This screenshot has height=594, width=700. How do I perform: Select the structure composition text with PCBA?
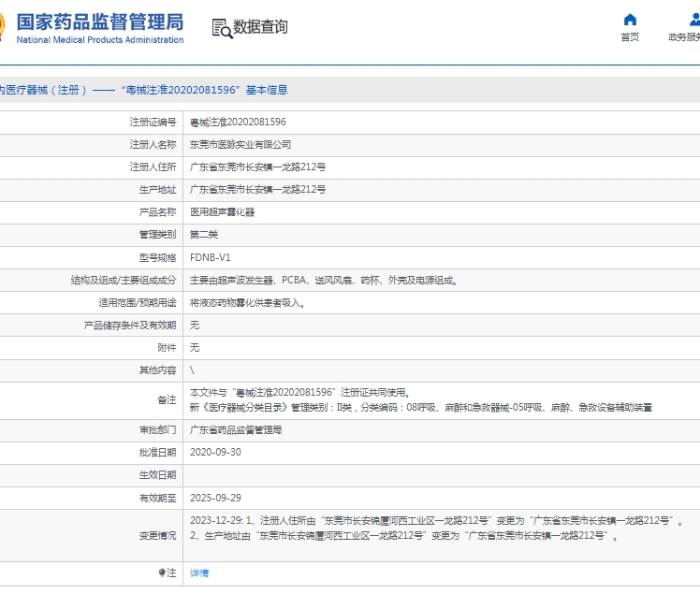point(324,281)
